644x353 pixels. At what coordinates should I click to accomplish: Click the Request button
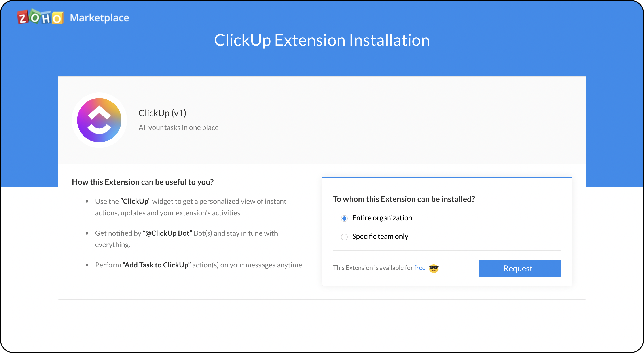coord(520,268)
